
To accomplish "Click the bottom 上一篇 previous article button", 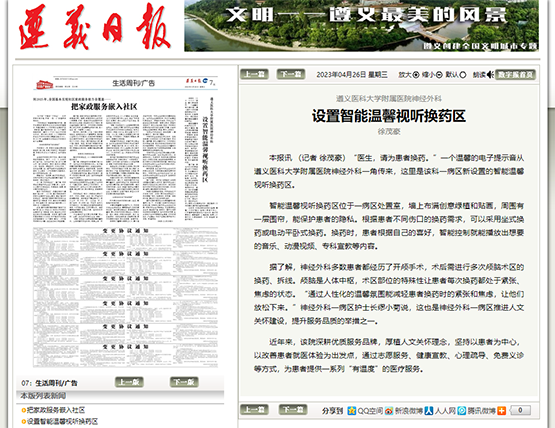I will pyautogui.click(x=254, y=410).
